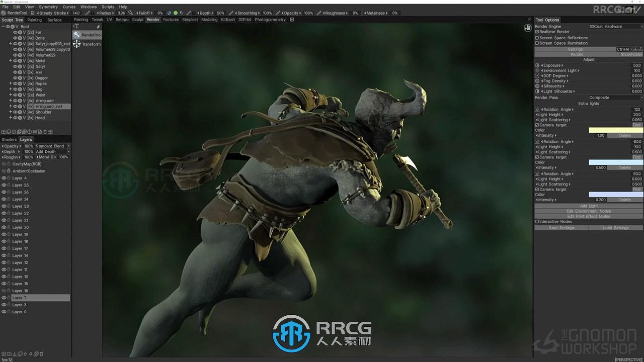Expand the Armguard tree node

(x=11, y=101)
